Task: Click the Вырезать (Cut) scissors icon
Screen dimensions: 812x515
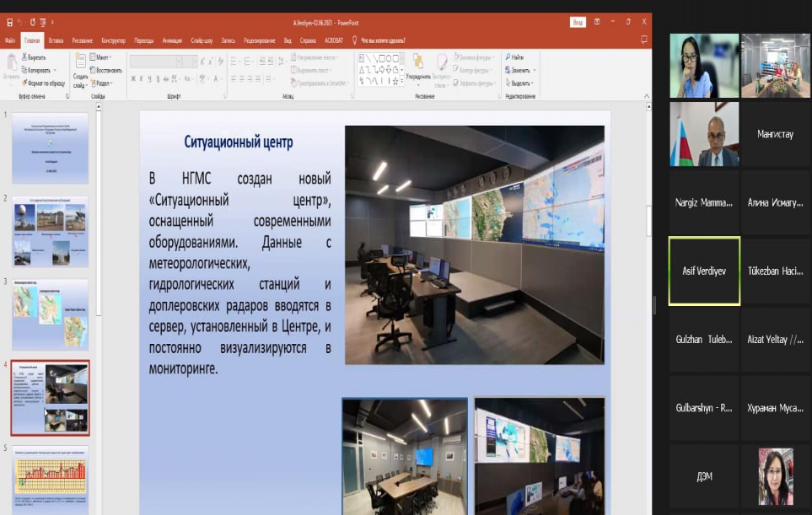Action: (x=24, y=57)
